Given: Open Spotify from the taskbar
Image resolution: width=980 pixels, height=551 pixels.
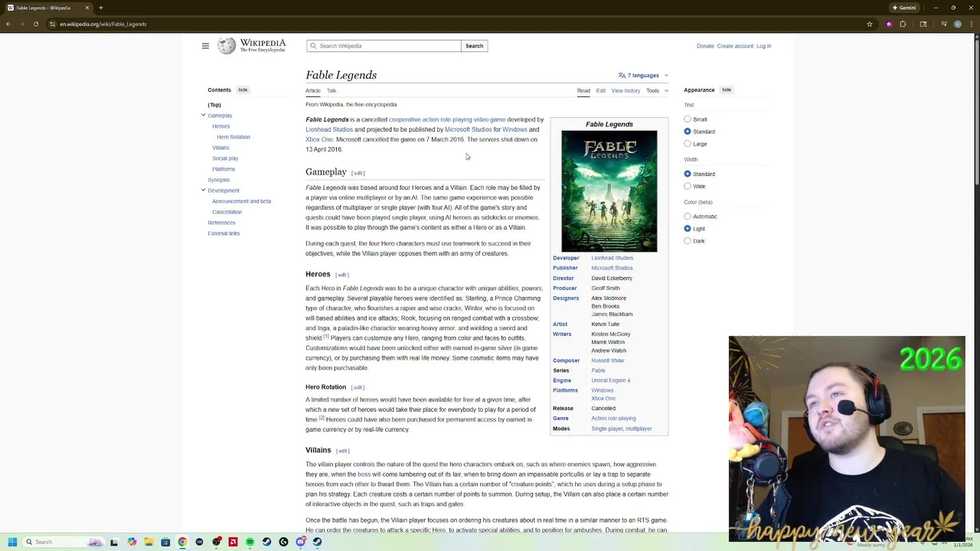Looking at the screenshot, I should click(x=250, y=542).
